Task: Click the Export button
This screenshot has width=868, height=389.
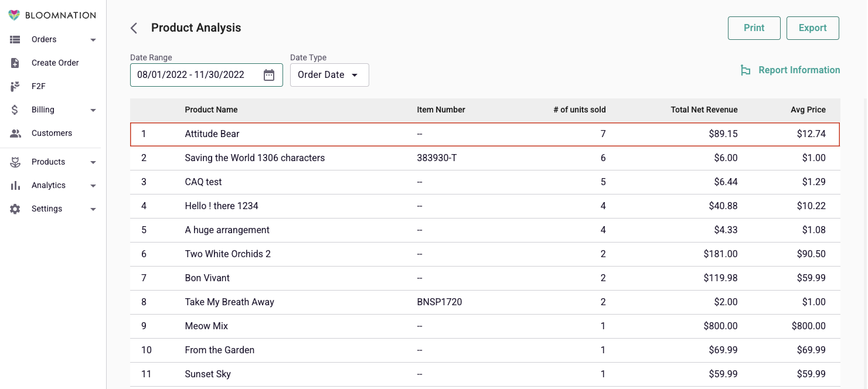Action: pyautogui.click(x=812, y=28)
